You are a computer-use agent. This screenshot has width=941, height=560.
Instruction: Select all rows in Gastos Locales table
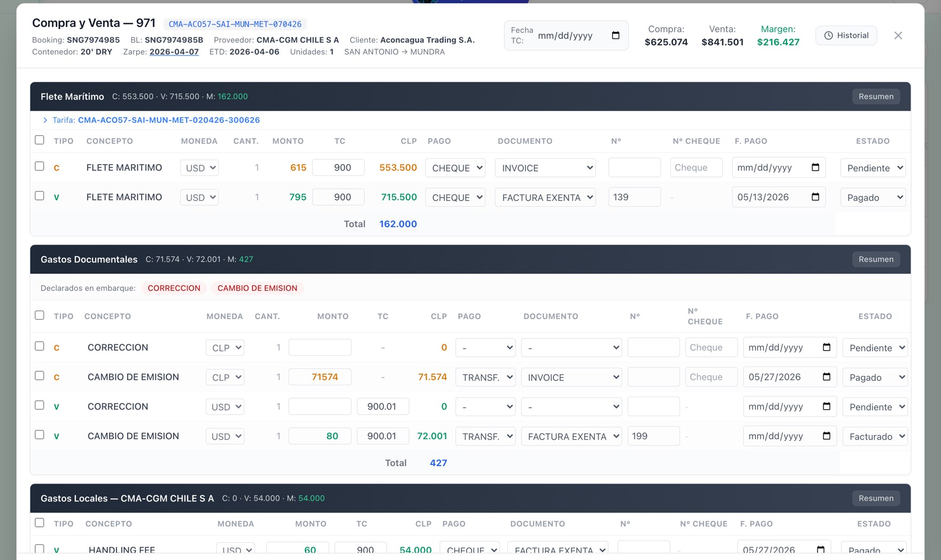pos(40,523)
